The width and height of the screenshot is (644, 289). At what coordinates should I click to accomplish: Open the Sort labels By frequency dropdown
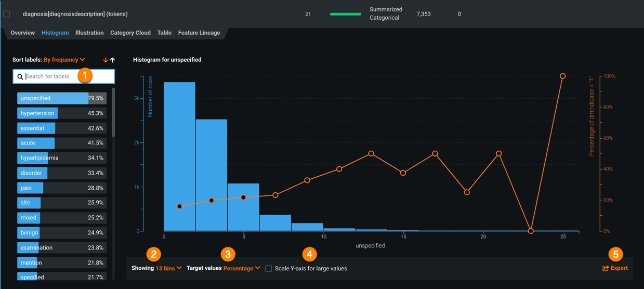[64, 60]
